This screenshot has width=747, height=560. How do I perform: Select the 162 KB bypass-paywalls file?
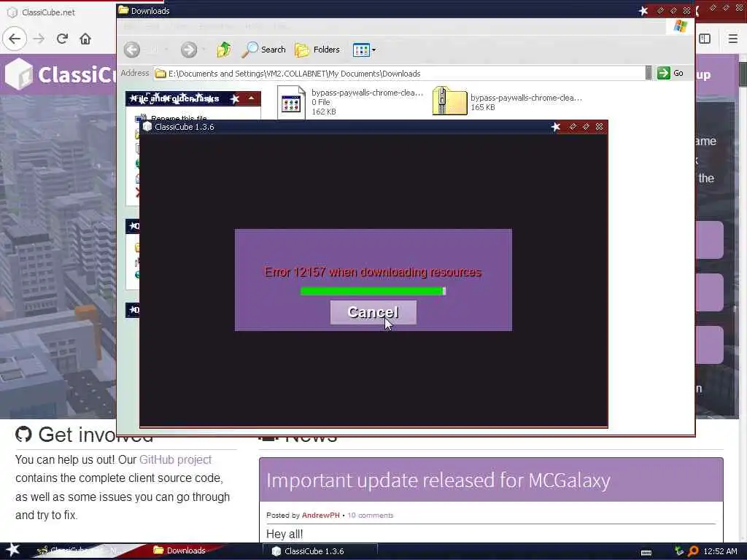point(350,102)
